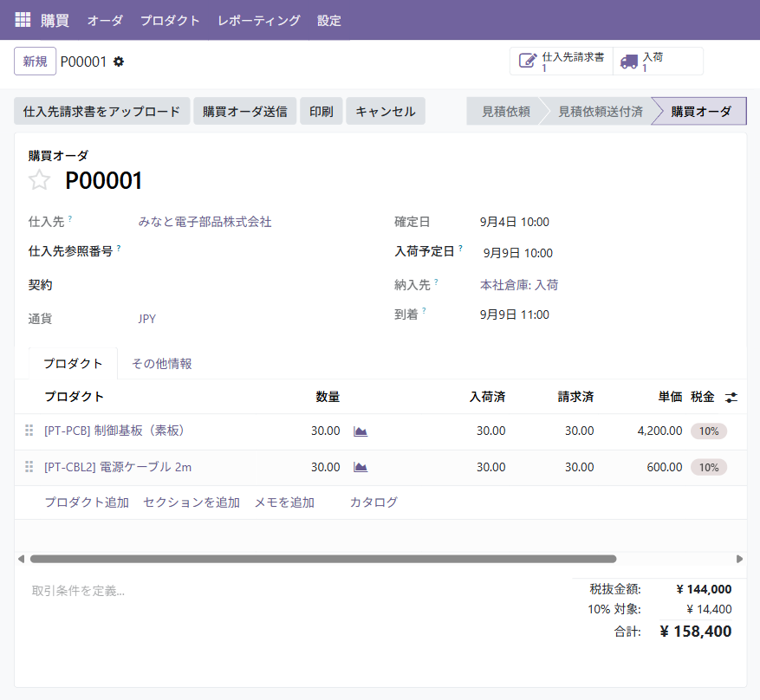760x700 pixels.
Task: Click the 税金 column header
Action: pyautogui.click(x=703, y=397)
